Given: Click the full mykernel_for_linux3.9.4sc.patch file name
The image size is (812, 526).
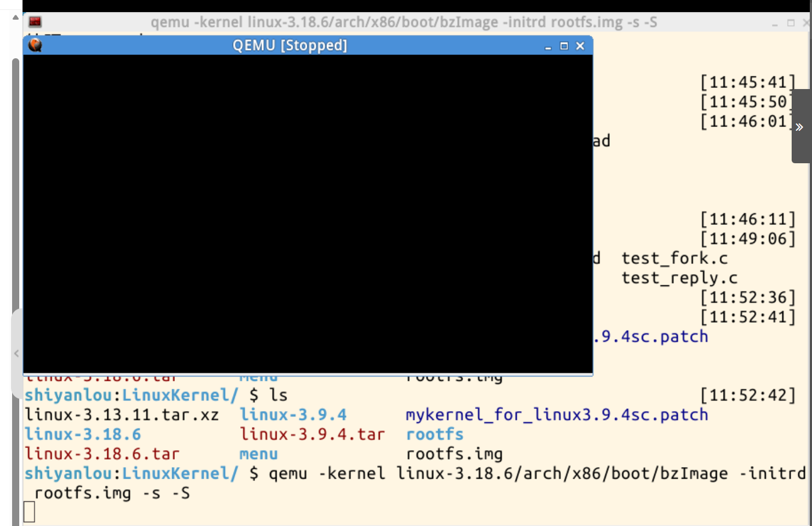Looking at the screenshot, I should 557,415.
